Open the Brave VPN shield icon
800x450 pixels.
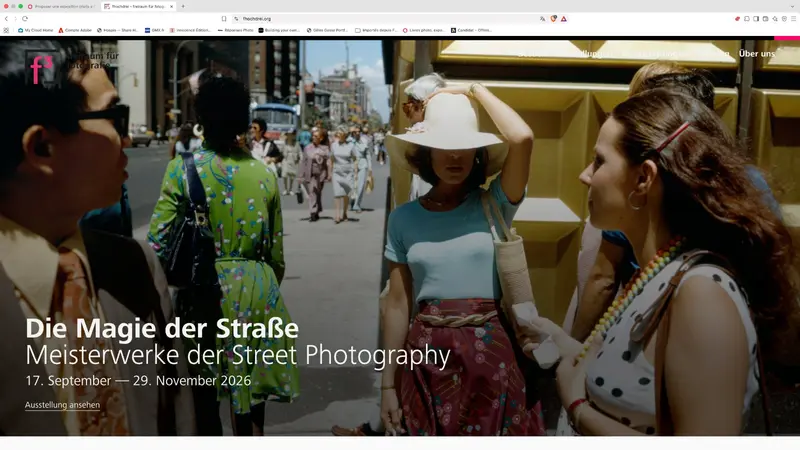click(784, 19)
